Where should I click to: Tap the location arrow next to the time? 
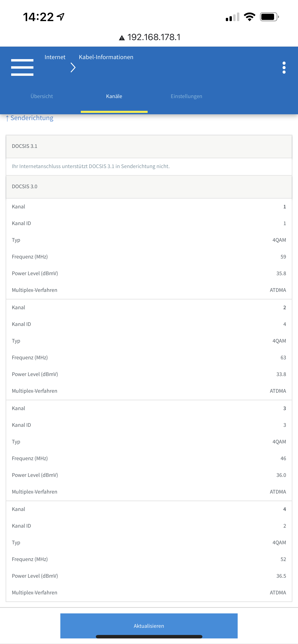coord(61,17)
